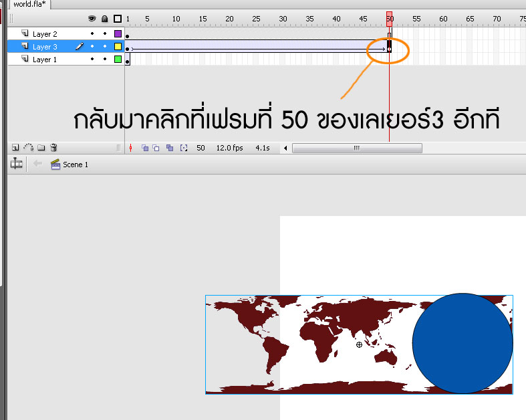The height and width of the screenshot is (420, 526).
Task: Select the blue circle on the stage
Action: 463,343
